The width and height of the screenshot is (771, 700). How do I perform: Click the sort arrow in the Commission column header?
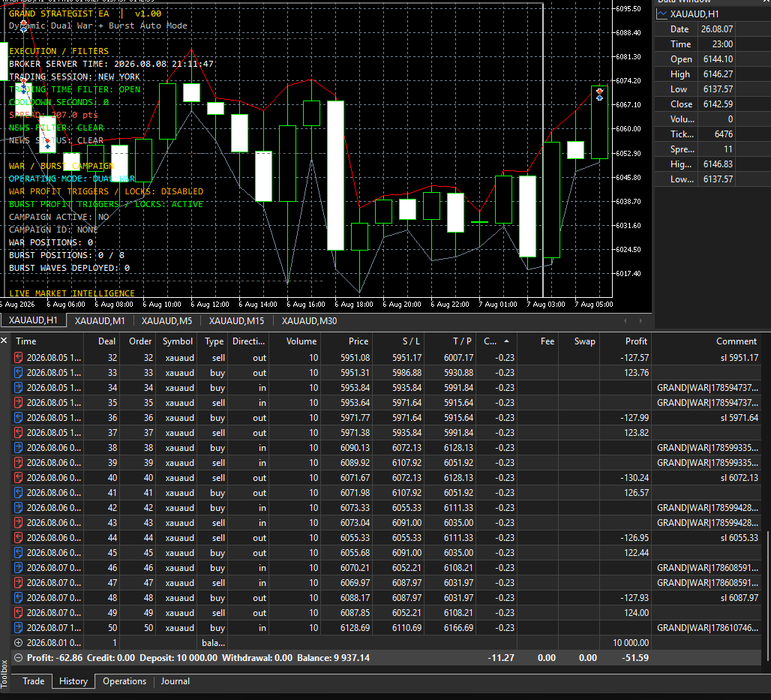[x=506, y=341]
